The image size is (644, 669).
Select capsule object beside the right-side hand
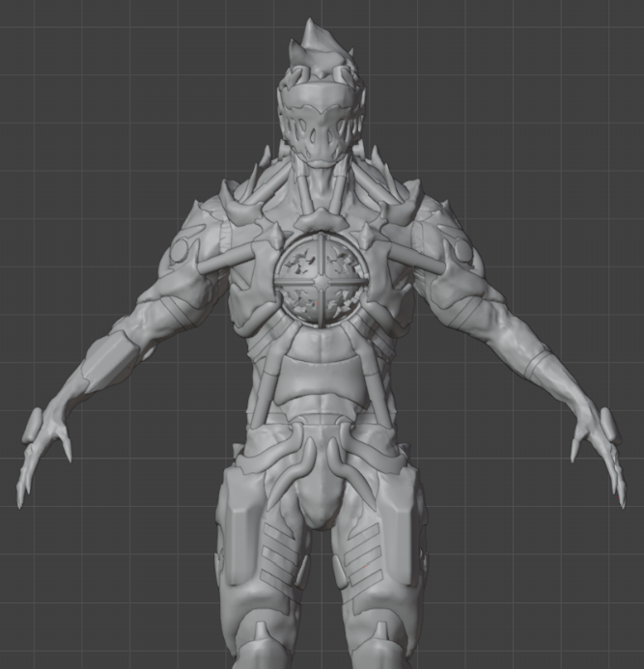(x=611, y=426)
